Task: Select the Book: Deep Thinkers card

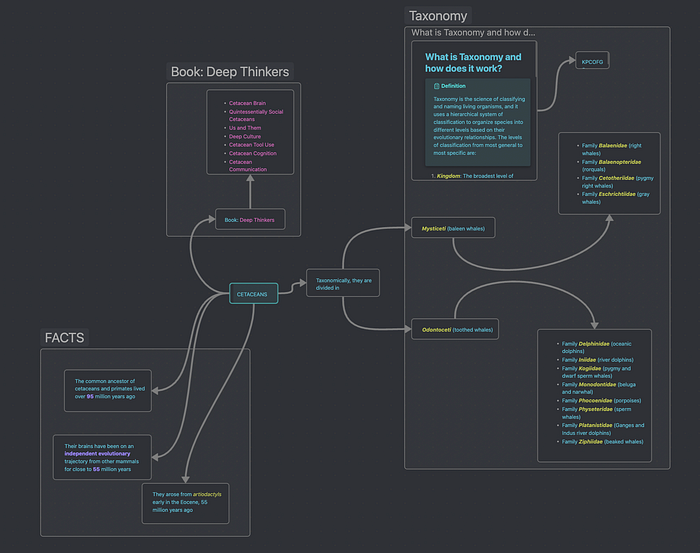Action: (251, 219)
